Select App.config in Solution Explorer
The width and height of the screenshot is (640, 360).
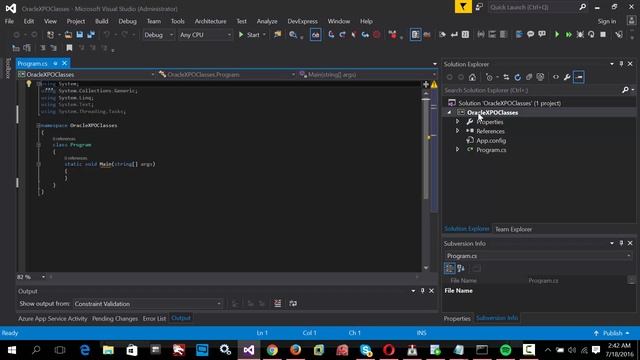click(491, 140)
